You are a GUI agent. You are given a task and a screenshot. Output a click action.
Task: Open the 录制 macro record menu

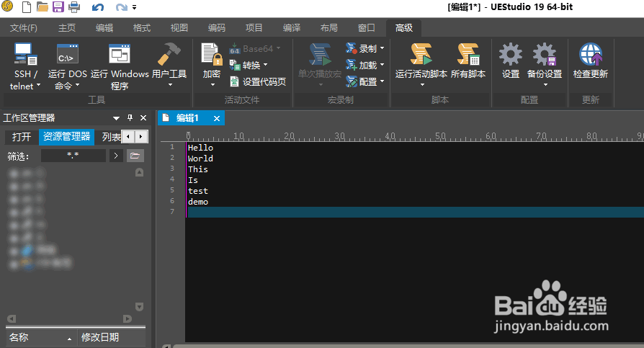(365, 48)
